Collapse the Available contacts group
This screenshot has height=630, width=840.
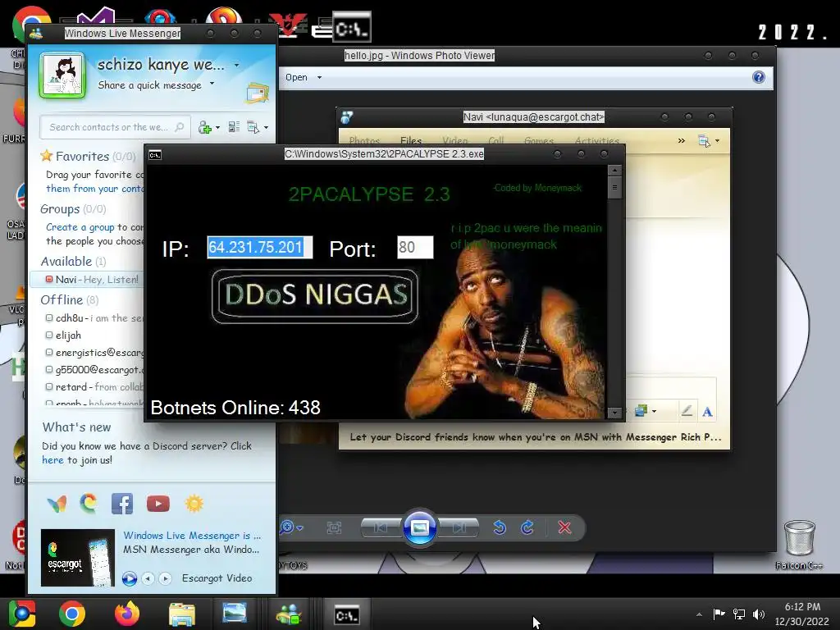click(73, 261)
